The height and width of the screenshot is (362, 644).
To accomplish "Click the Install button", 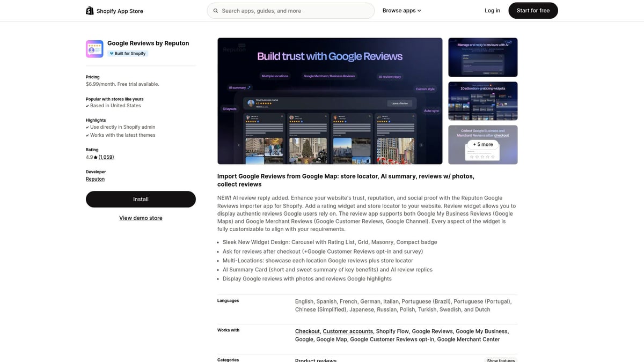I will (x=141, y=199).
